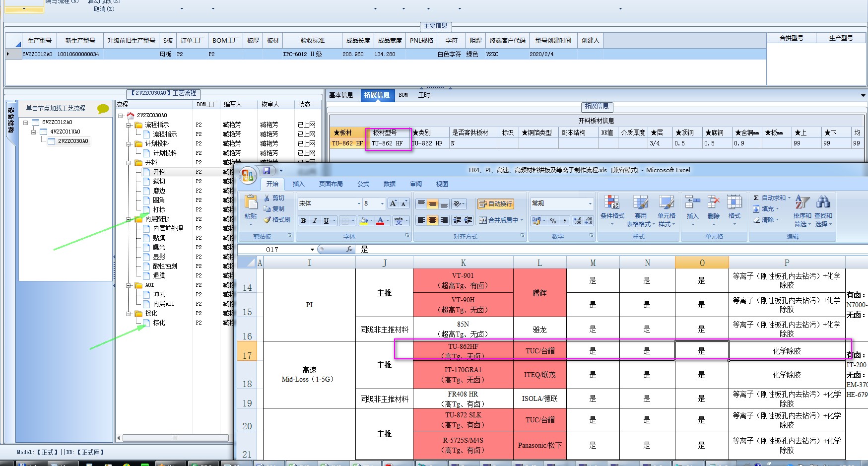Increase decimal places

[x=578, y=221]
